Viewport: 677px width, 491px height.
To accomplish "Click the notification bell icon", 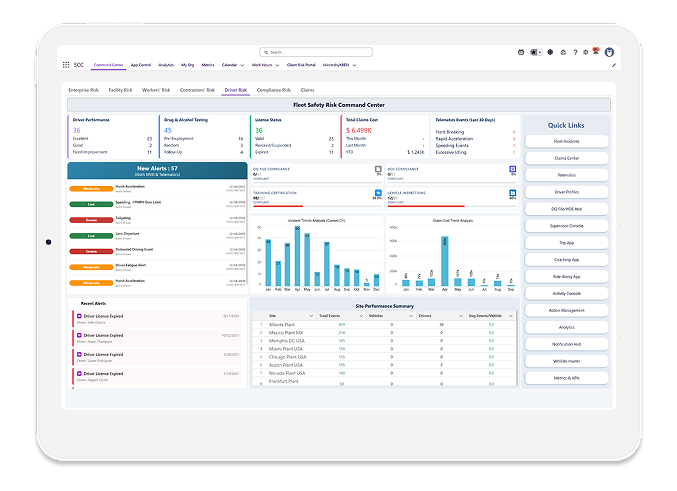I will pyautogui.click(x=598, y=51).
